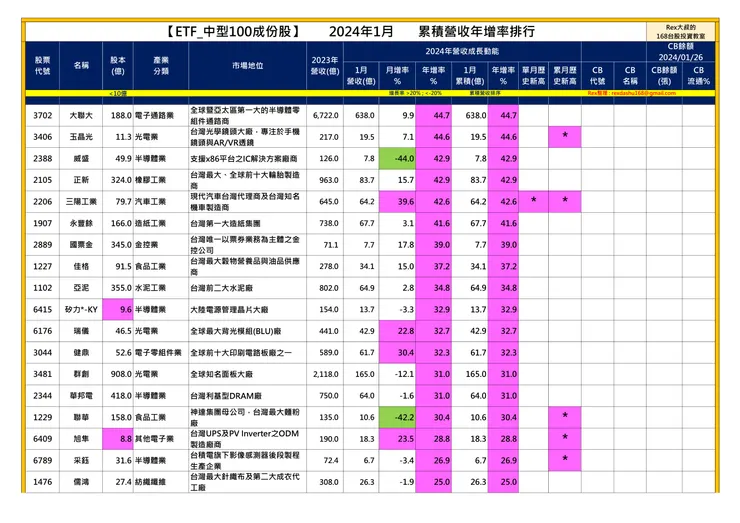Select the 市場地位 column header
The height and width of the screenshot is (523, 740).
(247, 66)
